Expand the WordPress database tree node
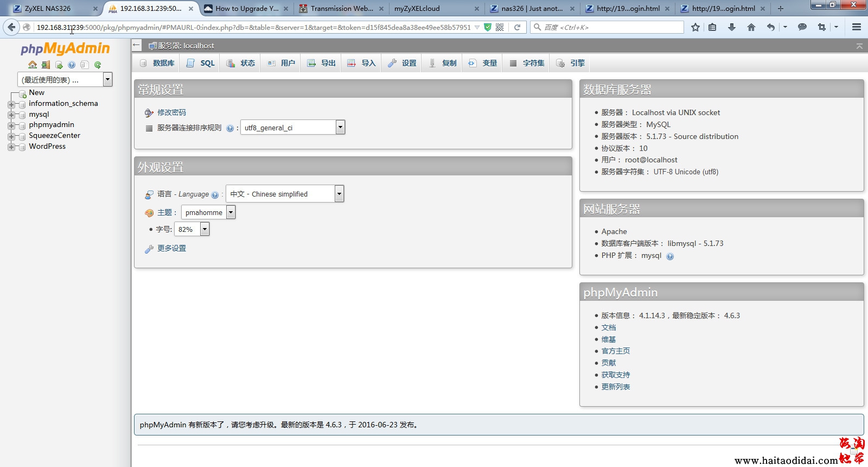The image size is (868, 467). pyautogui.click(x=11, y=147)
